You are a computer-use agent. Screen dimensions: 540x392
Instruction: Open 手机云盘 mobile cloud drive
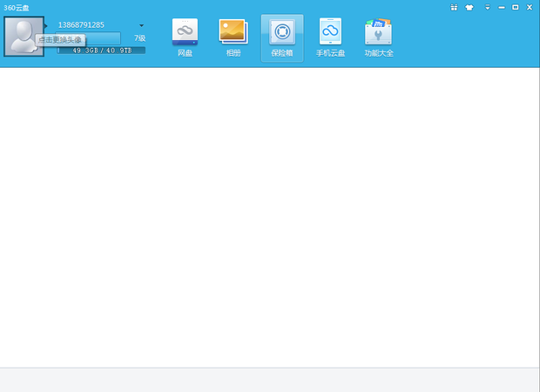(x=330, y=38)
